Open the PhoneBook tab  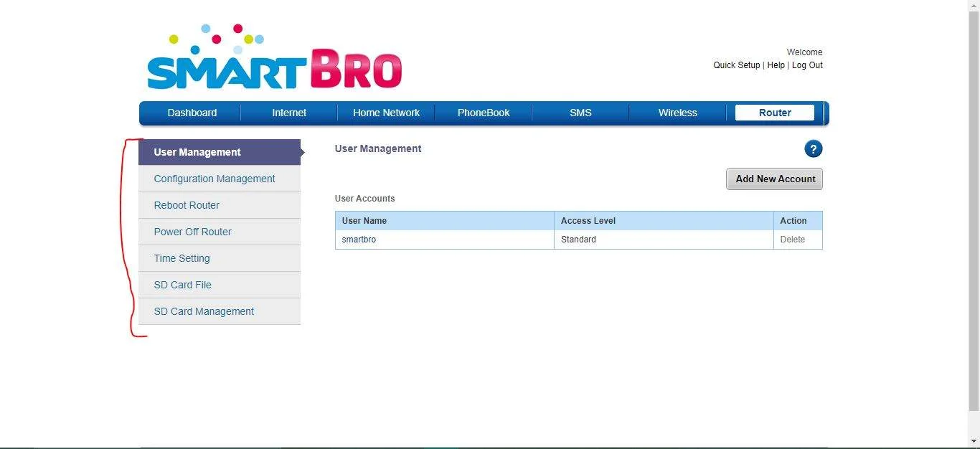click(484, 113)
